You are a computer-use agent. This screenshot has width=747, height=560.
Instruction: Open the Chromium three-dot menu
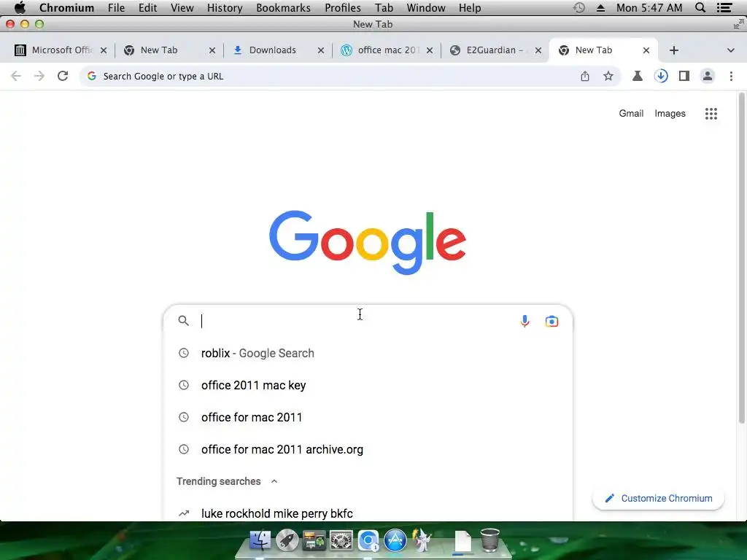731,76
